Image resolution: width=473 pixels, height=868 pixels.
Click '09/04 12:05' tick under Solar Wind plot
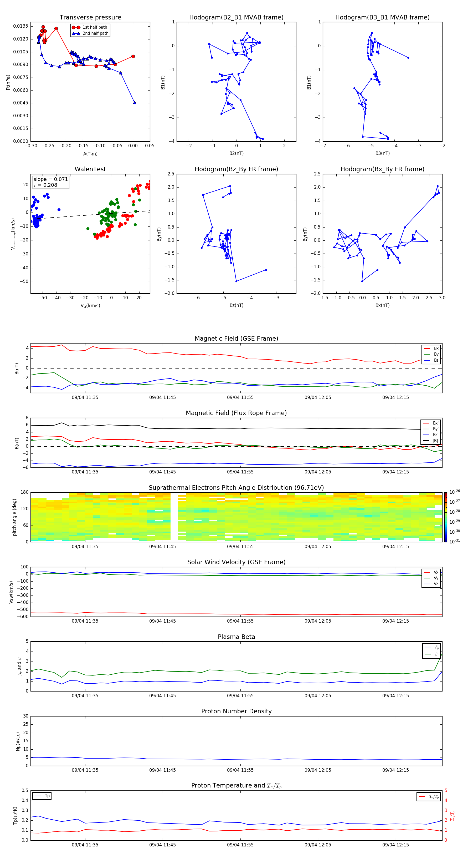(x=318, y=621)
